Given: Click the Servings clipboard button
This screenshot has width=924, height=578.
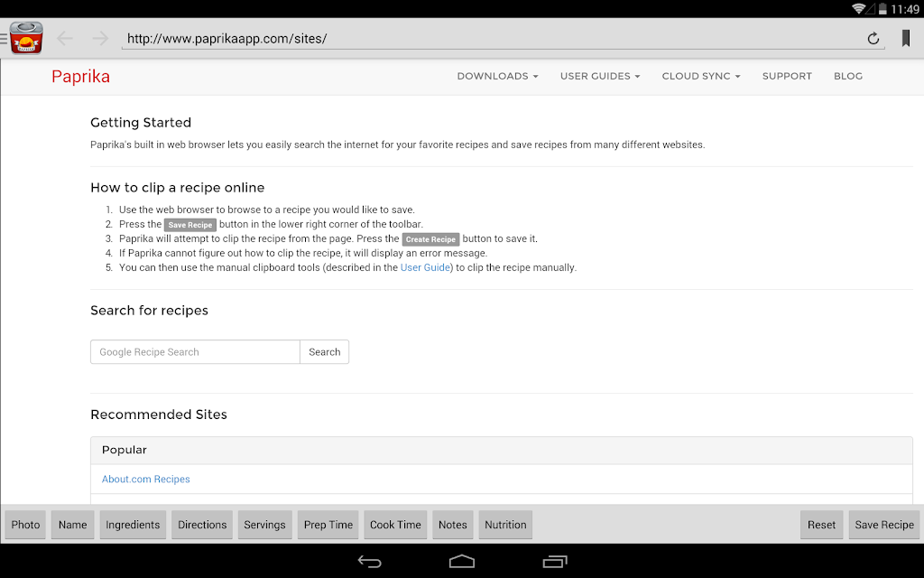Looking at the screenshot, I should tap(264, 525).
